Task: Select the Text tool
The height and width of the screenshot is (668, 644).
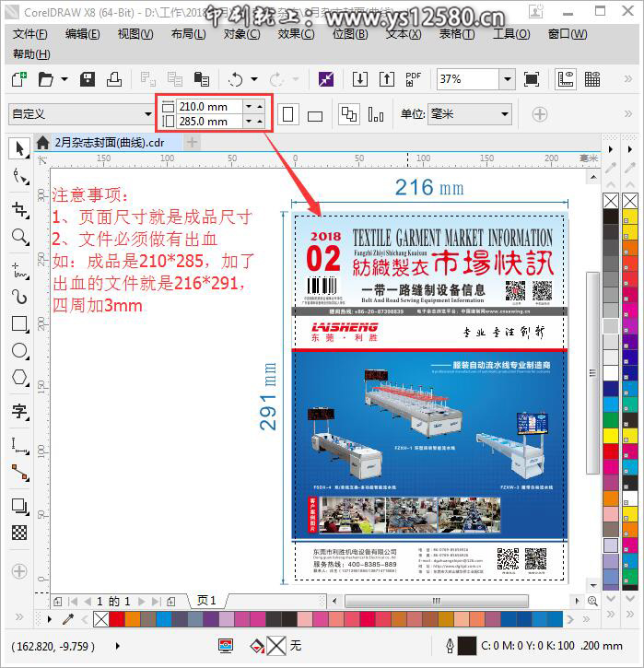Action: (19, 412)
